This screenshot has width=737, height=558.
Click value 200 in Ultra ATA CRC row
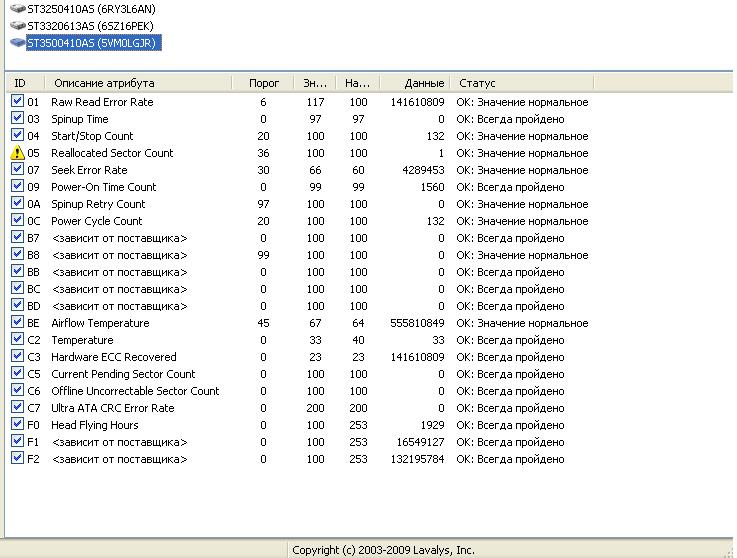point(315,408)
